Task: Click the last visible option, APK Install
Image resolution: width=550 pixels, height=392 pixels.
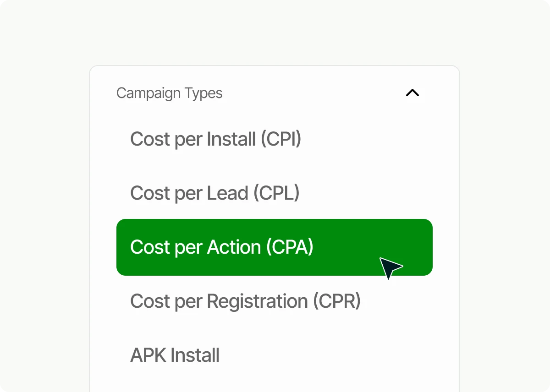Action: coord(175,355)
